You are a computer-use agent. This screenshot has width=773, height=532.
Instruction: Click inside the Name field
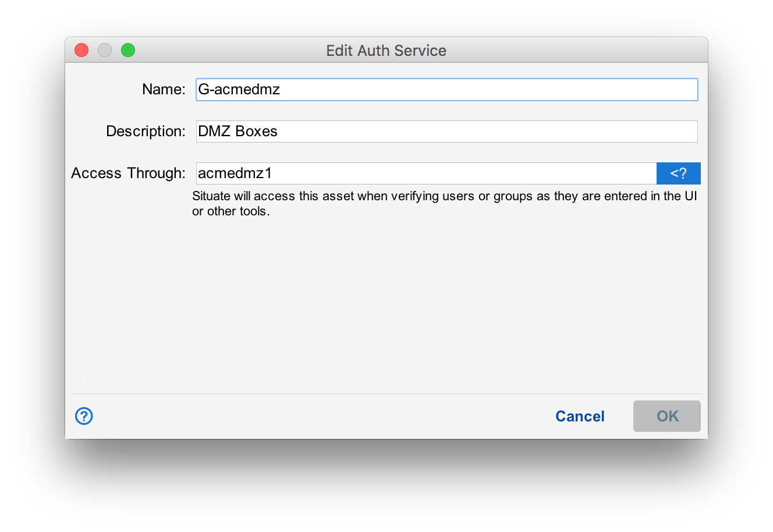pyautogui.click(x=446, y=89)
